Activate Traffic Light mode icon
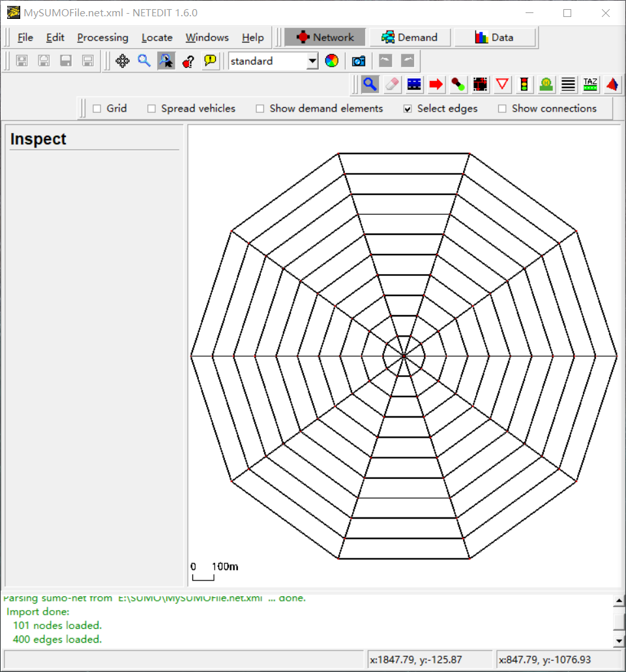Viewport: 626px width, 672px height. pos(524,84)
